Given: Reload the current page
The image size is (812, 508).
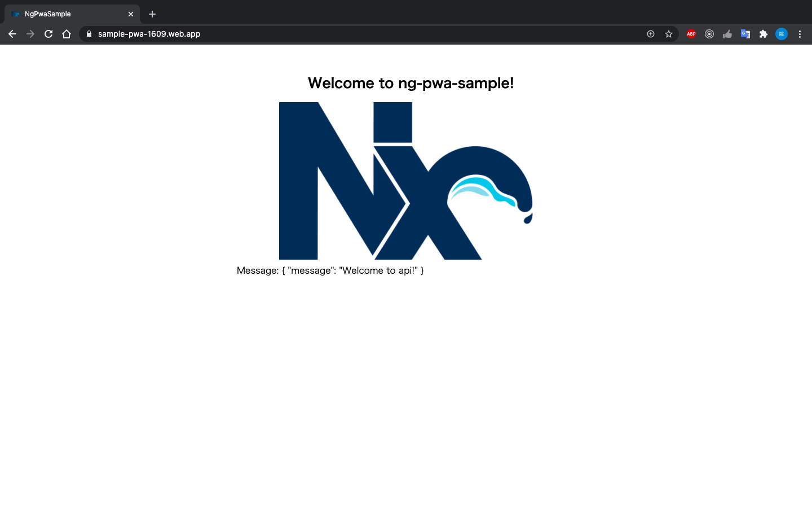Looking at the screenshot, I should click(x=48, y=34).
